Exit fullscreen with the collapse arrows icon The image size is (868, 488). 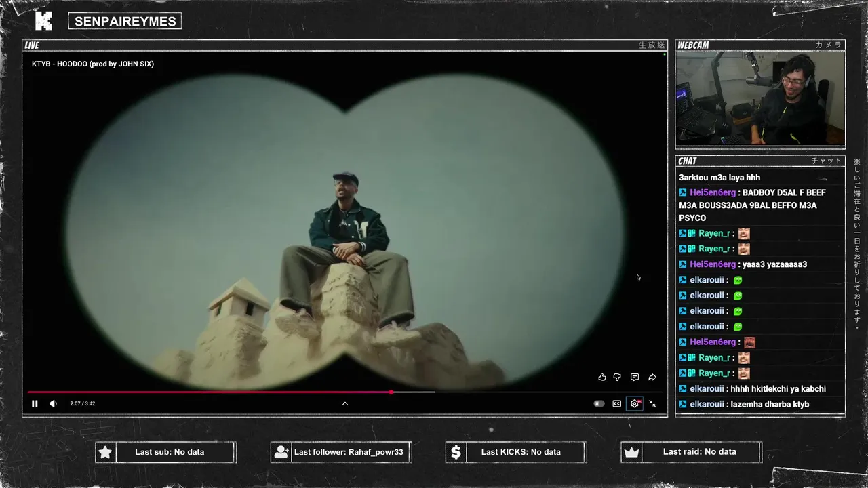click(x=652, y=403)
